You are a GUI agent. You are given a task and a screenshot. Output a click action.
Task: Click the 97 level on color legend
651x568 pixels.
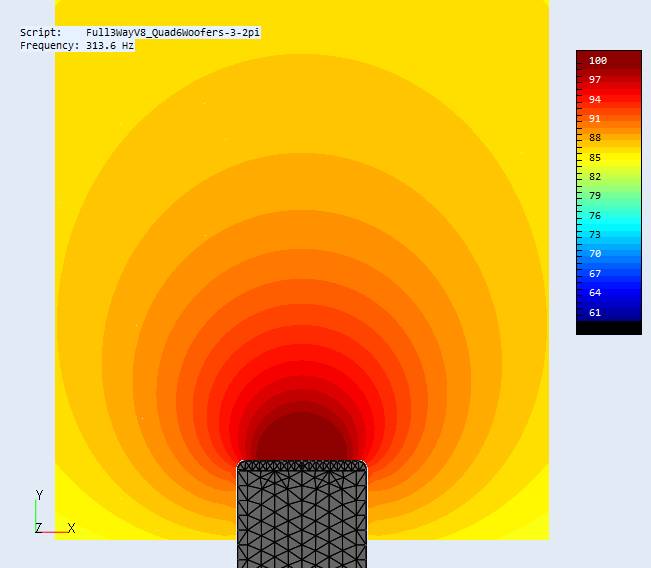coord(595,80)
